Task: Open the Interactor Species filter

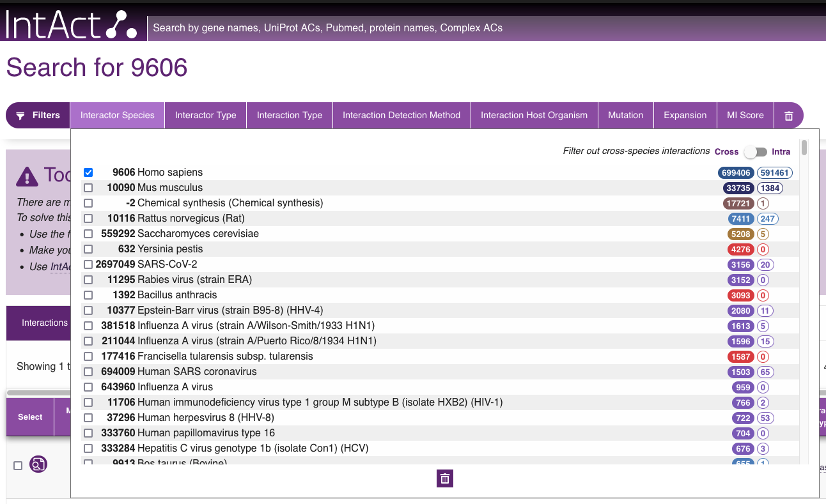Action: coord(118,115)
